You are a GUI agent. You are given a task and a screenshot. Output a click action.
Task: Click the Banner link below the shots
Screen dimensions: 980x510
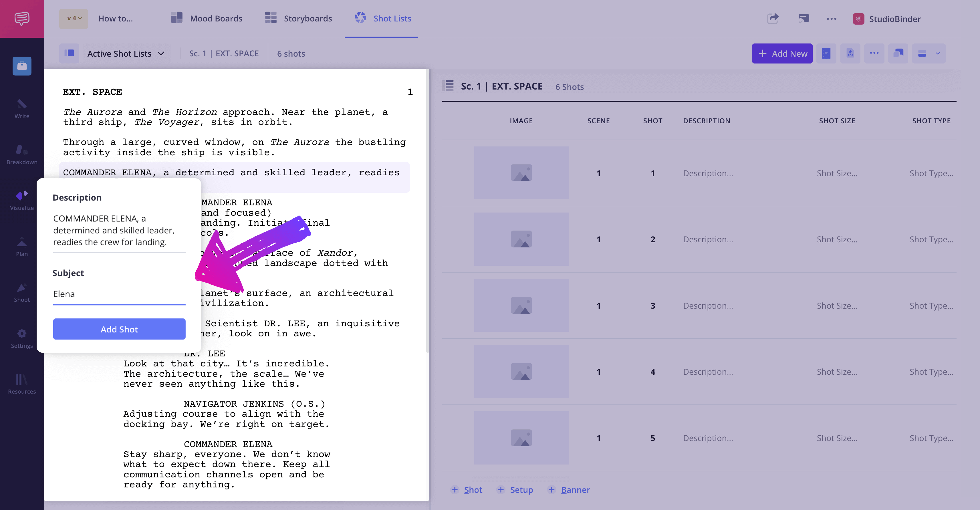tap(575, 490)
